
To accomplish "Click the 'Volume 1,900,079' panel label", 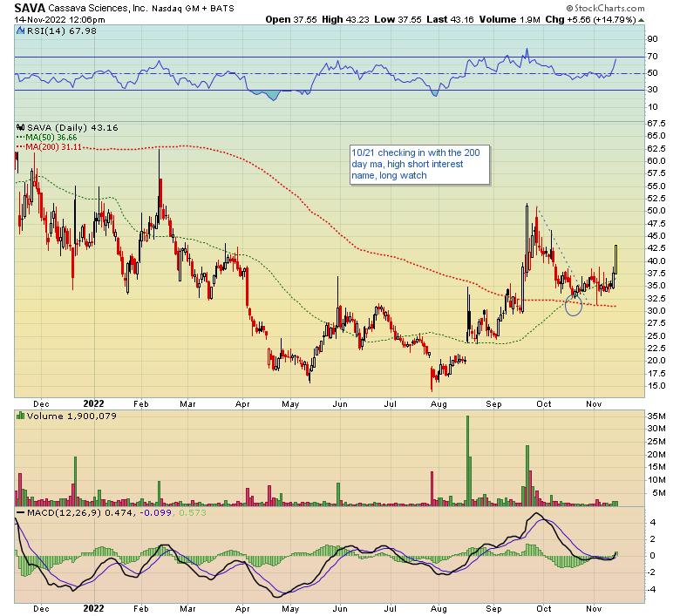I will [x=71, y=416].
